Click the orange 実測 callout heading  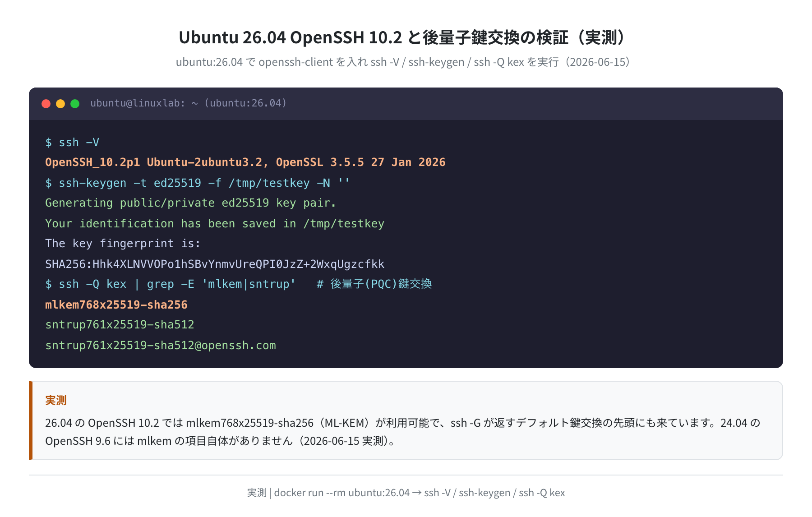(56, 400)
